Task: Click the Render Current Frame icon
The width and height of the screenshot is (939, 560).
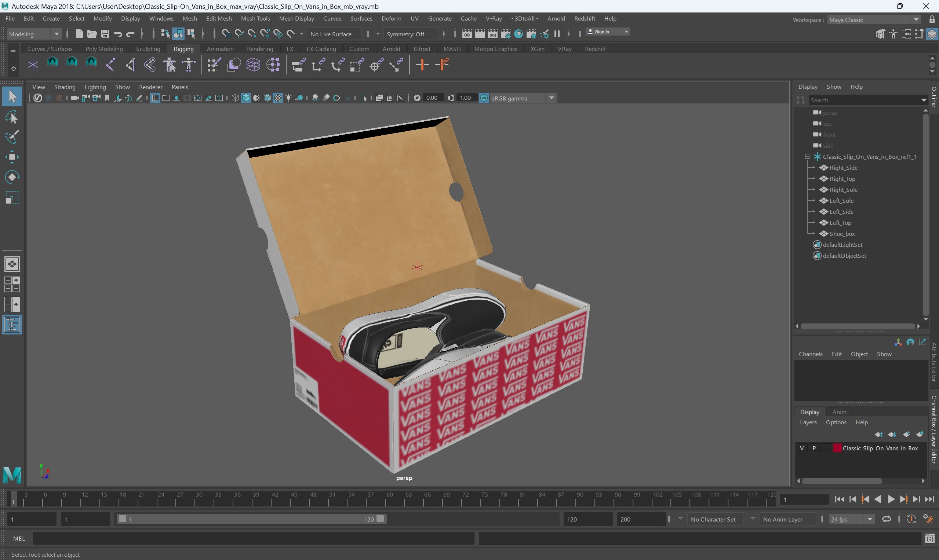Action: point(480,34)
